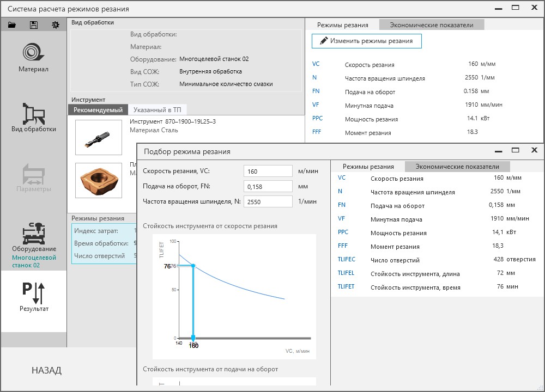Open the Вид обработки sidebar section
This screenshot has height=392, width=545.
(33, 114)
